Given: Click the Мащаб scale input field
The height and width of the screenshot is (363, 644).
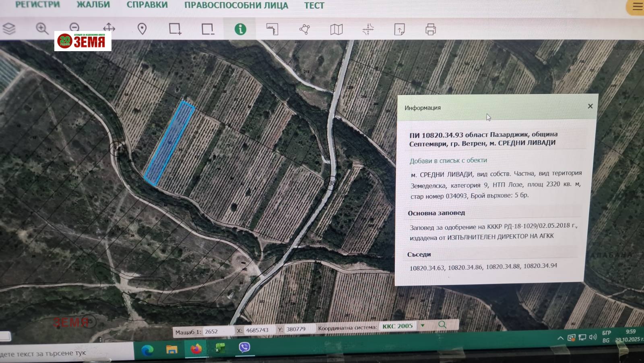Looking at the screenshot, I should click(x=218, y=332).
